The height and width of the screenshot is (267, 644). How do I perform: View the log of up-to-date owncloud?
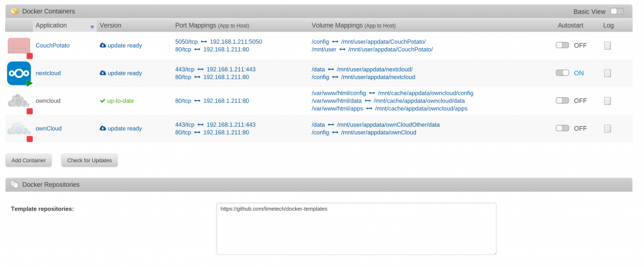coord(607,101)
